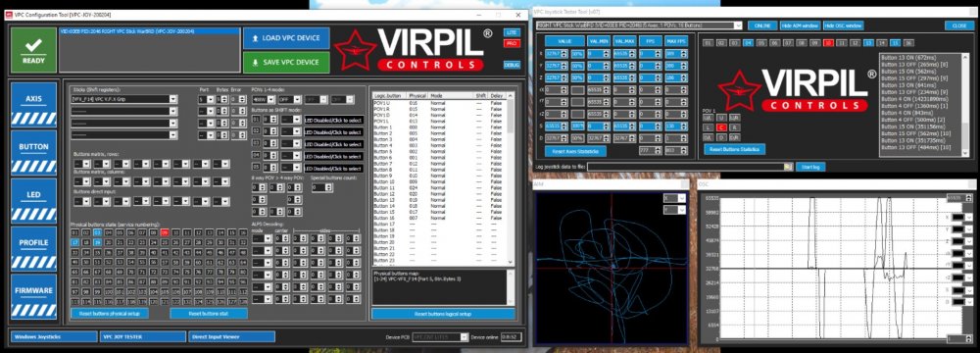Toggle the Hide AIM window button
This screenshot has width=980, height=353.
coord(800,25)
